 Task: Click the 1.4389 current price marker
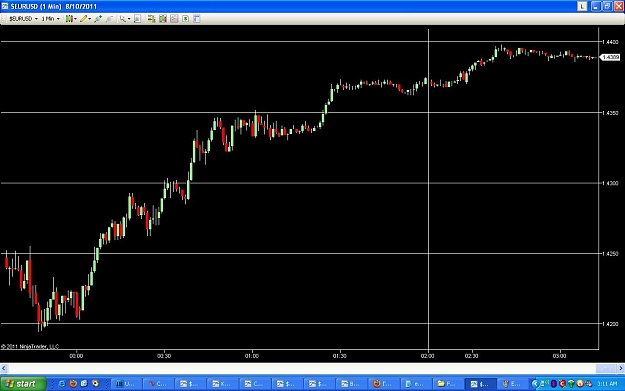coord(610,57)
